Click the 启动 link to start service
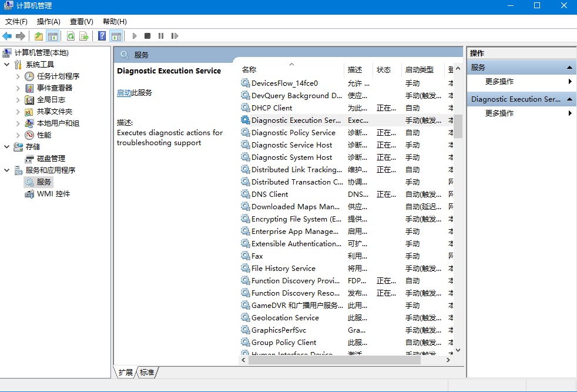The width and height of the screenshot is (577, 392). pos(123,93)
